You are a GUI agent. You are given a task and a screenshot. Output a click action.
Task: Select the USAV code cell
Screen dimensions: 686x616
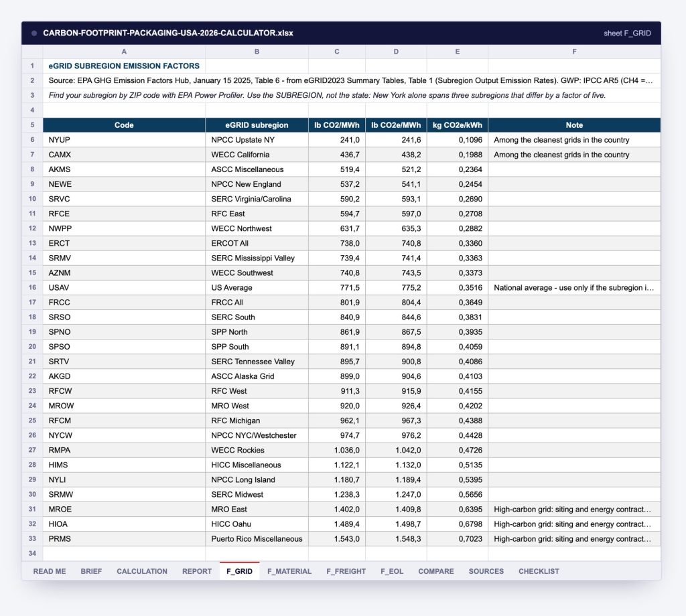pyautogui.click(x=124, y=288)
